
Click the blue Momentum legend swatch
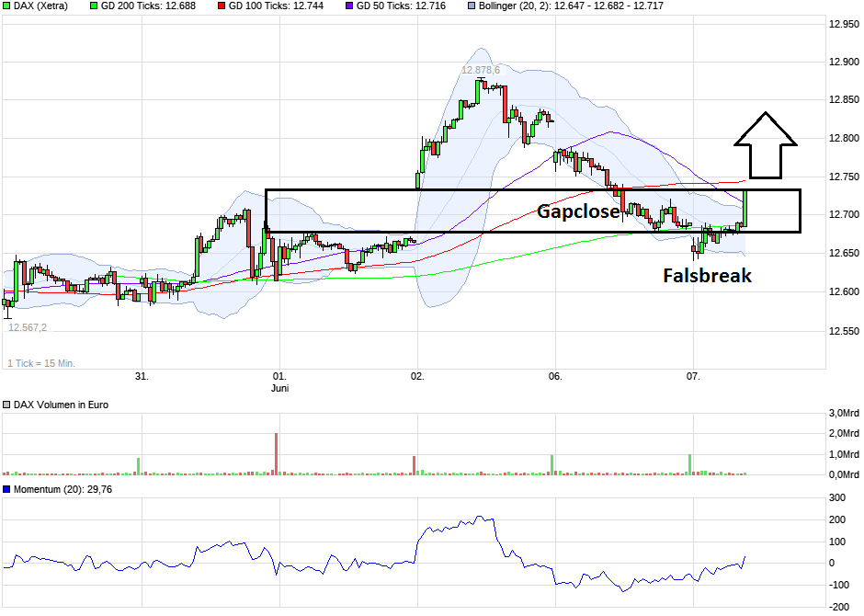(x=6, y=489)
